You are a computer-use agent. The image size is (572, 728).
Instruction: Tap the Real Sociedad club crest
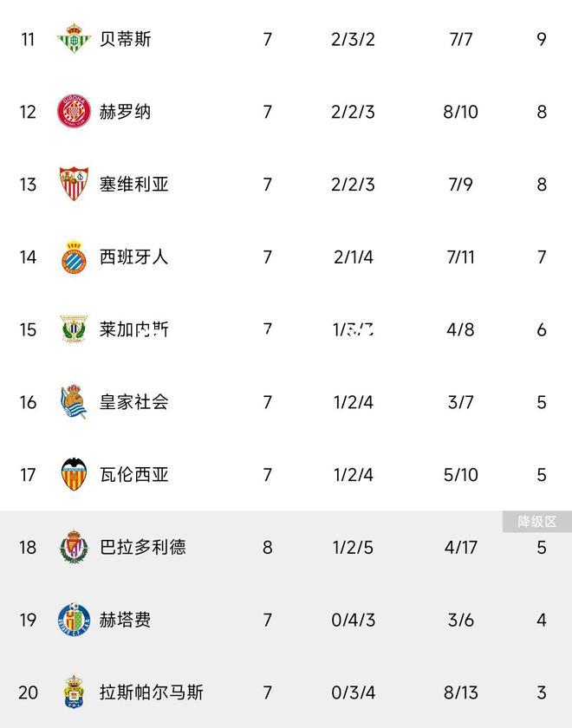pyautogui.click(x=74, y=401)
